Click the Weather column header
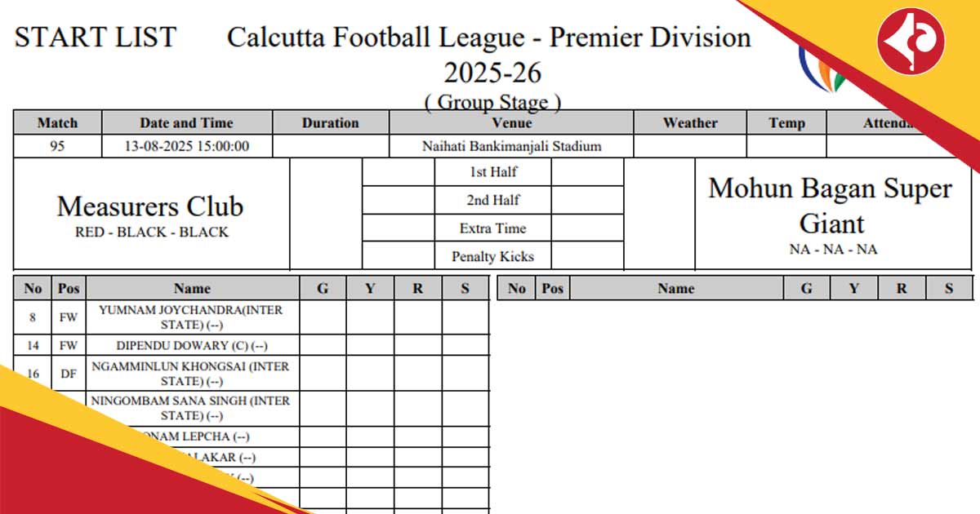This screenshot has height=514, width=980. click(690, 123)
